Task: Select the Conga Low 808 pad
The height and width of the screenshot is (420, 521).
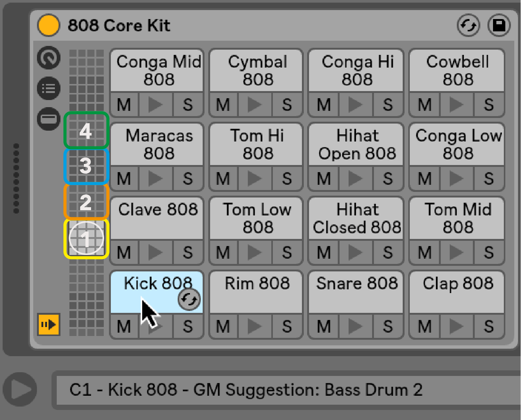Action: click(457, 144)
